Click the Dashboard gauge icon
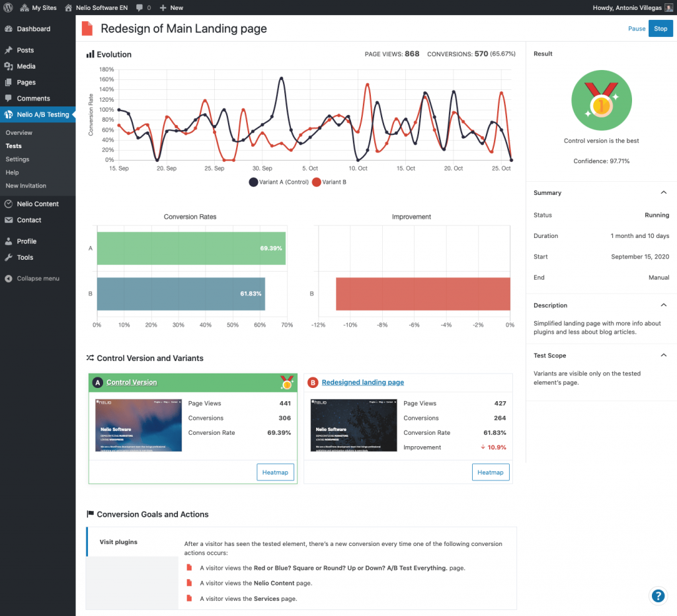677x616 pixels. point(8,29)
